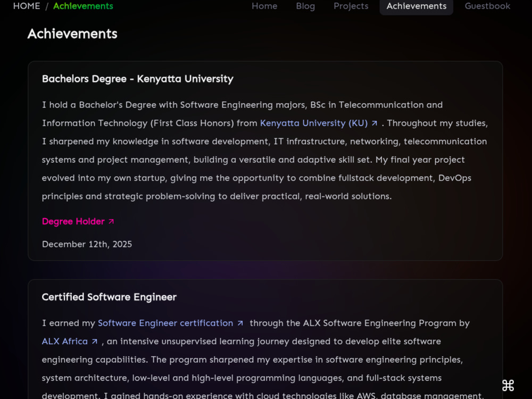Viewport: 532px width, 399px height.
Task: Open the Home nav tab
Action: point(264,6)
